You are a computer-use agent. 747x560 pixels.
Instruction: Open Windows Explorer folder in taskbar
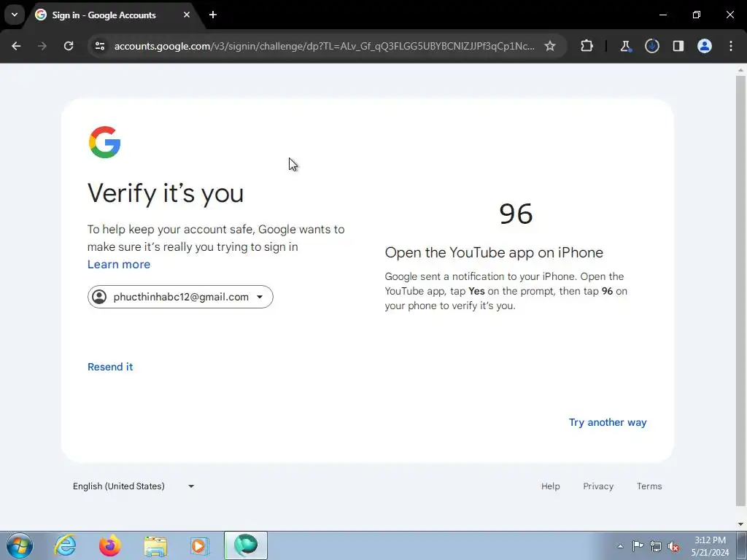(x=155, y=545)
